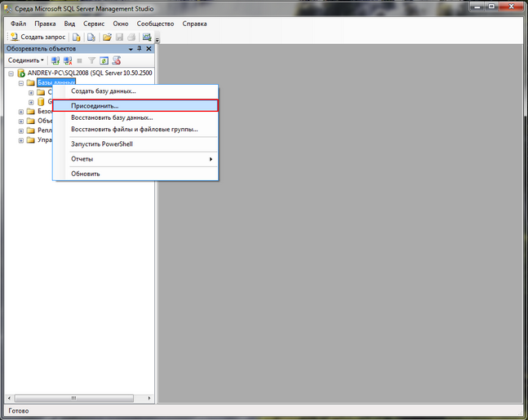The image size is (528, 420).
Task: Click the Упра... folder icon
Action: [31, 140]
